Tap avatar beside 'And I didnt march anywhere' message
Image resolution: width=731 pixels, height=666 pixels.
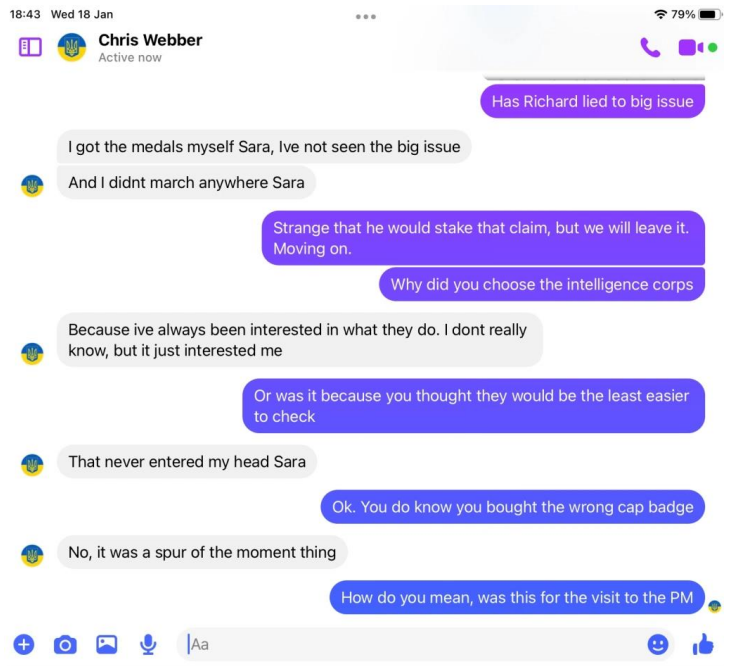pos(32,186)
